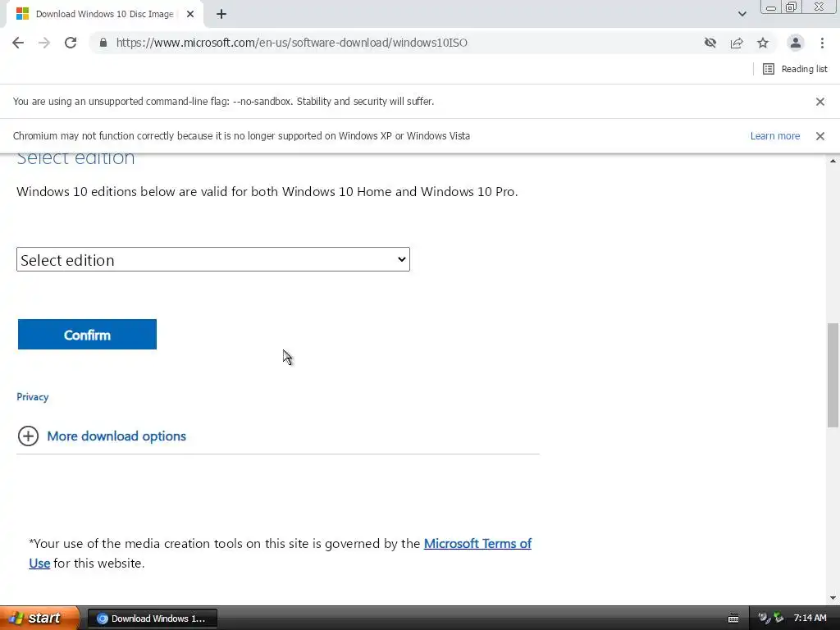Select the Download Windows 10 Disc Image tab
The width and height of the screenshot is (840, 630).
104,14
